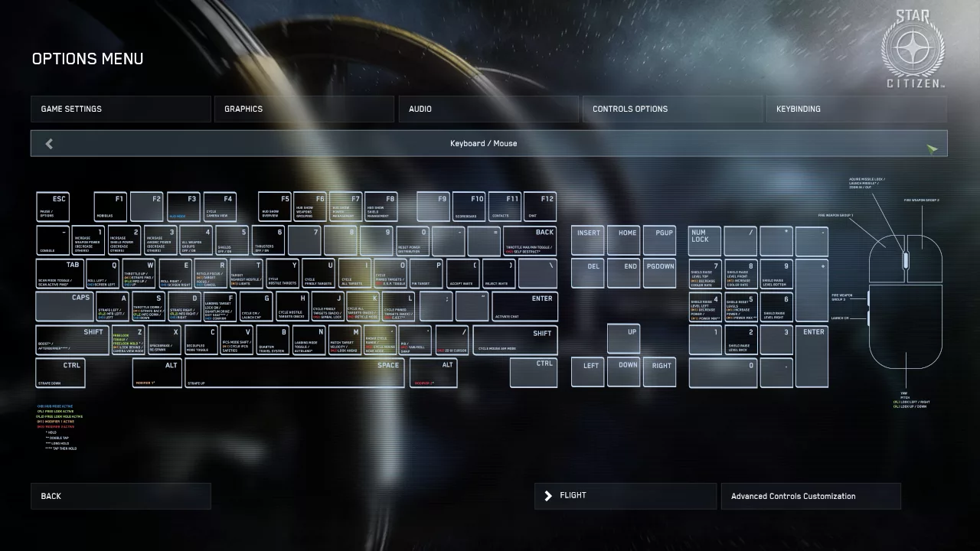Switch to the Graphics tab
The height and width of the screenshot is (551, 980).
304,109
